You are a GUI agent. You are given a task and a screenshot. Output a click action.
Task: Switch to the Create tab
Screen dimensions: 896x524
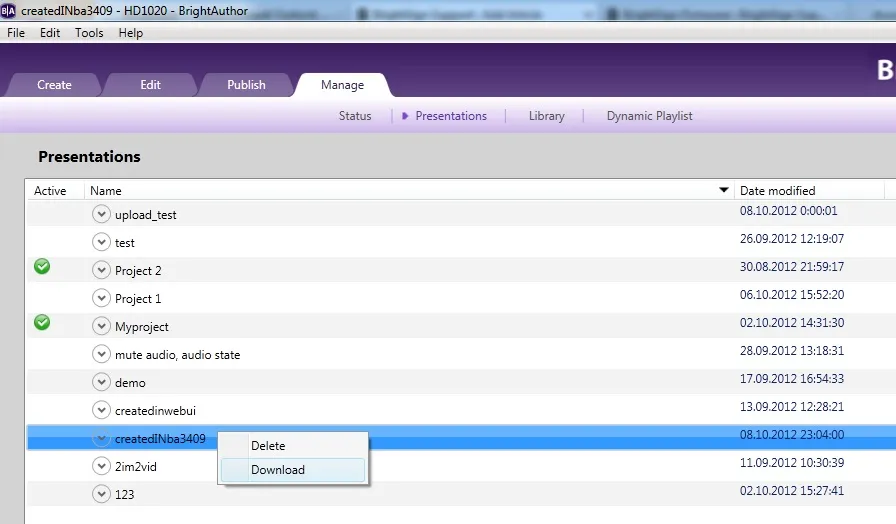[x=54, y=85]
